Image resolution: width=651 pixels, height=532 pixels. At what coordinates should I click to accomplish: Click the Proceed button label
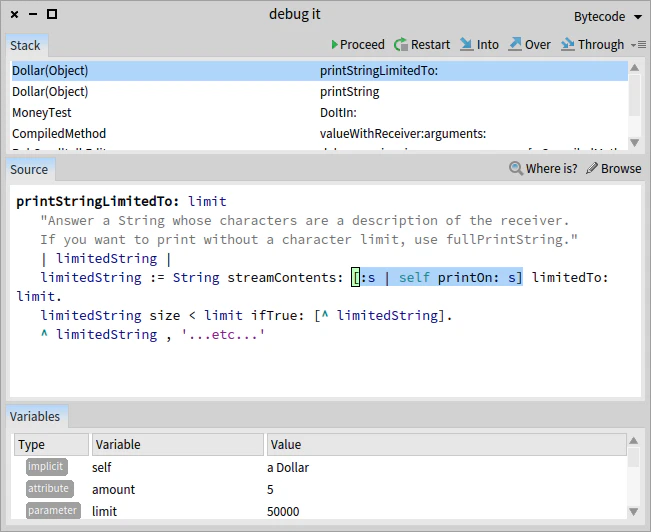click(x=362, y=44)
